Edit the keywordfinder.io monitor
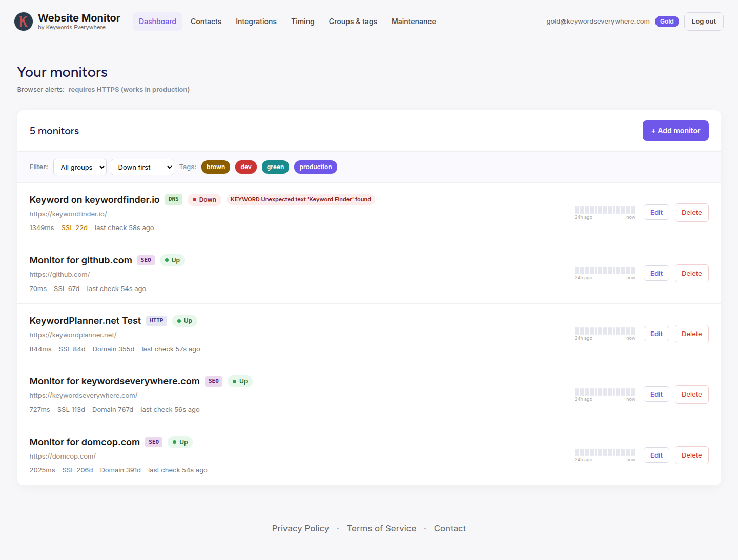 pyautogui.click(x=657, y=213)
